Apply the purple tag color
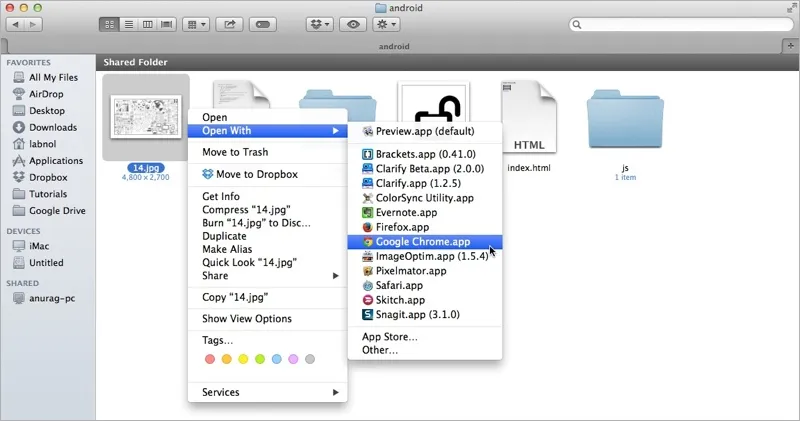The height and width of the screenshot is (421, 800). coord(293,359)
